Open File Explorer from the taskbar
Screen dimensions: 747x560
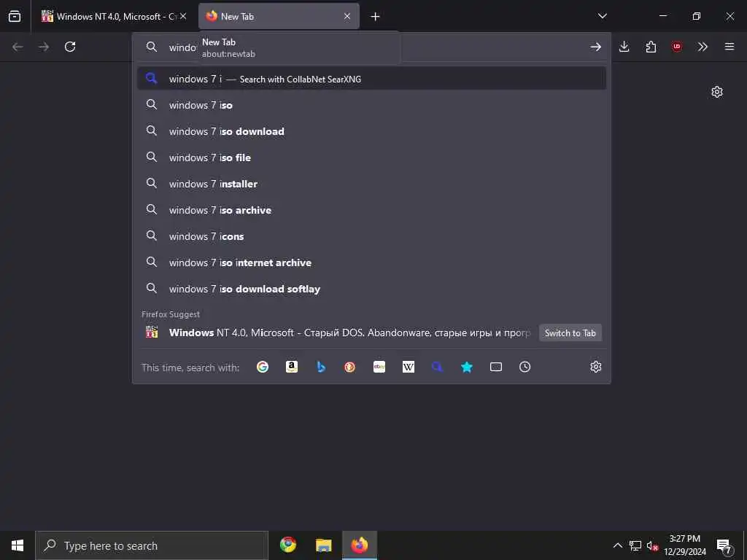point(323,545)
